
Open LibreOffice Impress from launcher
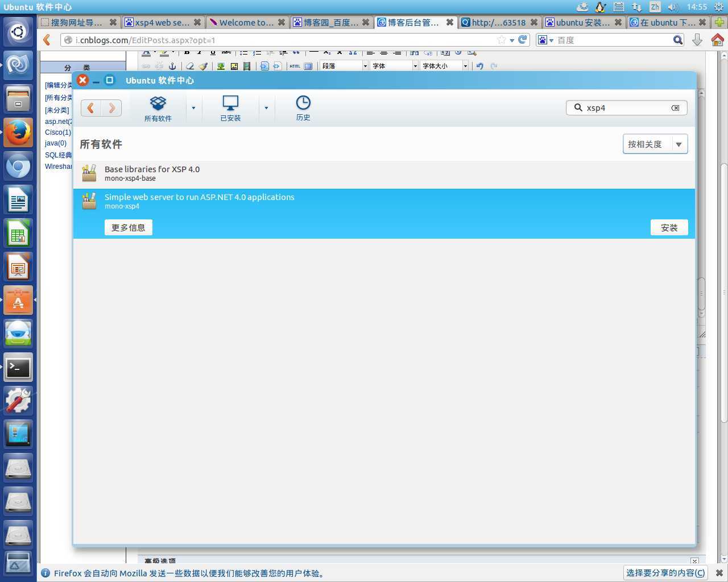pos(18,267)
